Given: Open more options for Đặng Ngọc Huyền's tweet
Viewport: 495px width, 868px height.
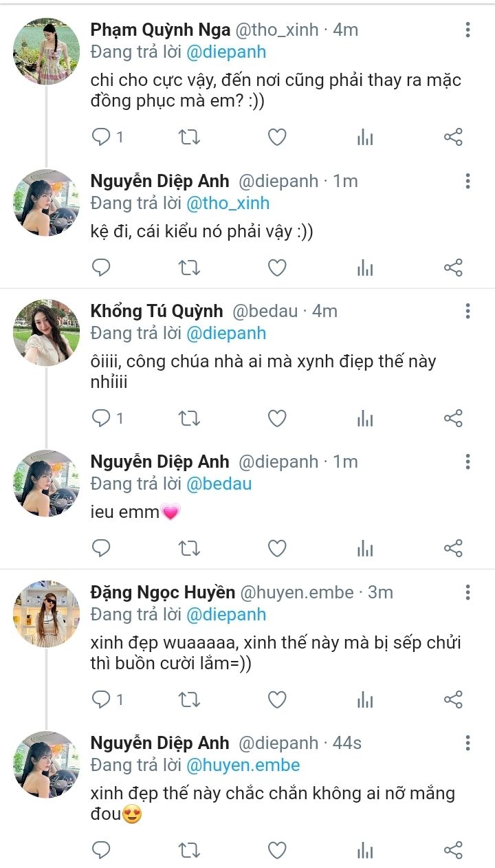Looking at the screenshot, I should click(467, 592).
